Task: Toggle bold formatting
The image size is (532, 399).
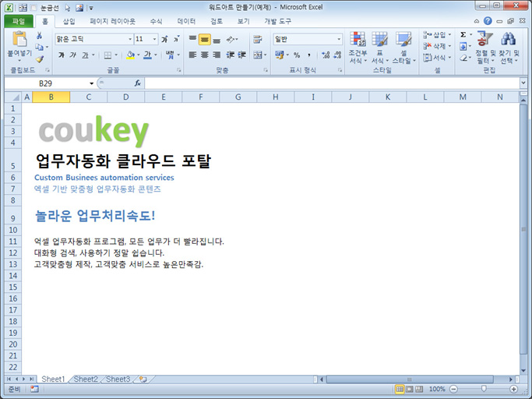Action: click(62, 55)
